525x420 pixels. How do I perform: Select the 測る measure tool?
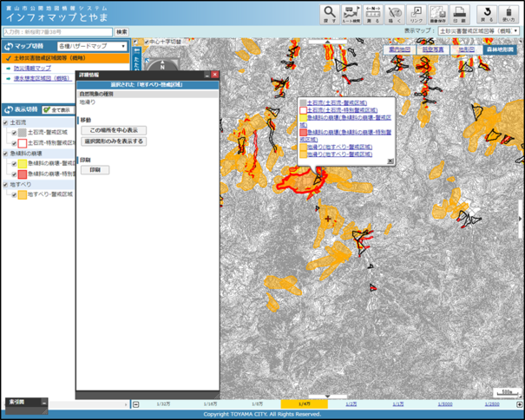coord(373,15)
